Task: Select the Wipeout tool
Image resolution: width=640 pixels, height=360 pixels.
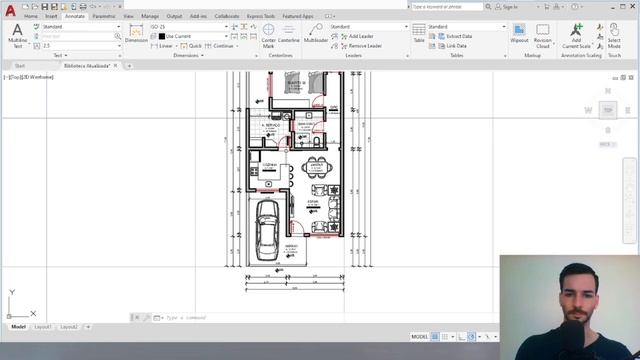Action: point(519,33)
